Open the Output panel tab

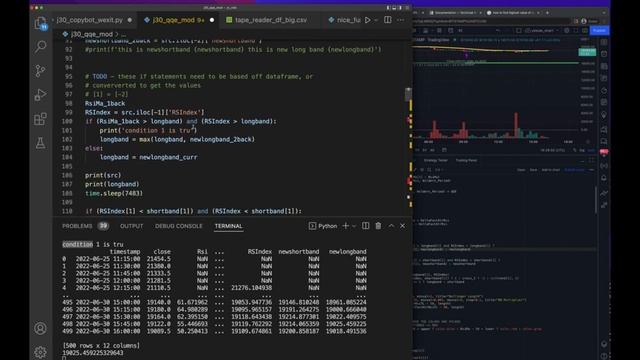click(x=131, y=226)
